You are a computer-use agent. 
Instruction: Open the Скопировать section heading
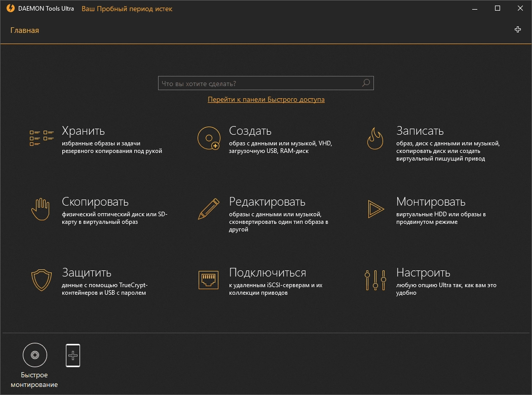(x=95, y=202)
